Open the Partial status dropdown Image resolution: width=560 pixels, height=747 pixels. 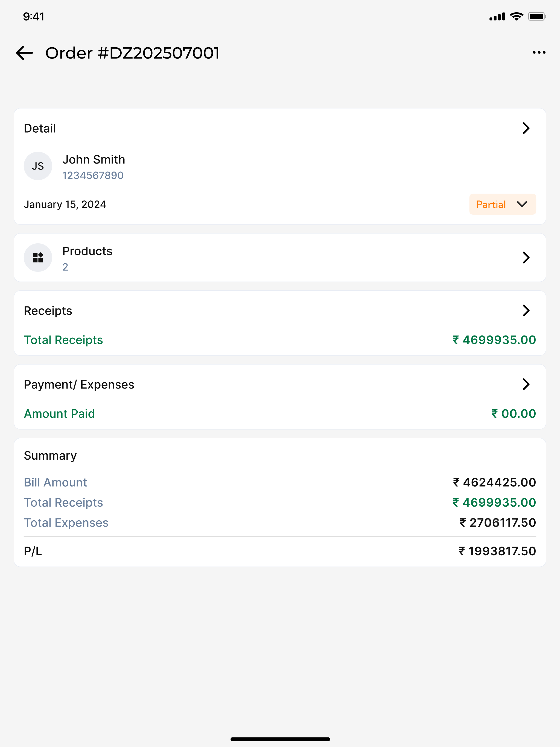pyautogui.click(x=502, y=204)
